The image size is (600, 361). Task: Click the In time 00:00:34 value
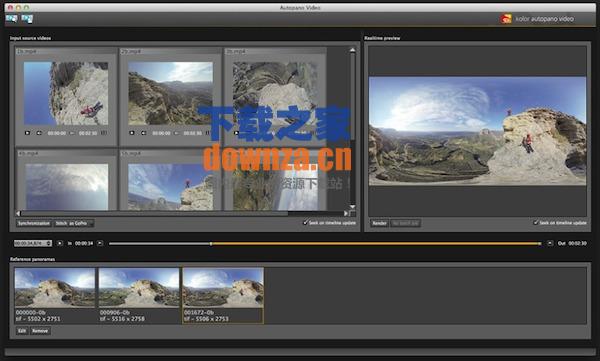[x=84, y=243]
